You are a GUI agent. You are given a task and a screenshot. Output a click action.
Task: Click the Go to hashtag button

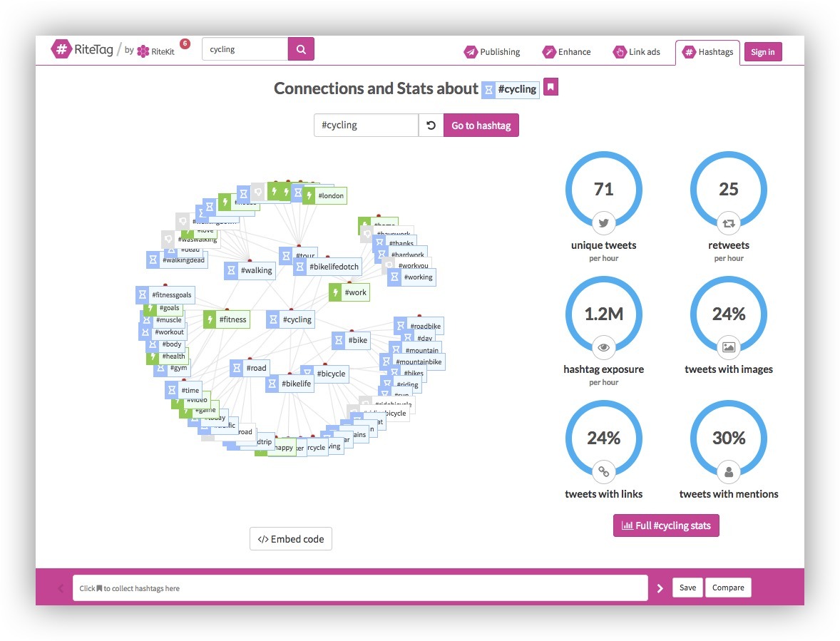(x=481, y=125)
